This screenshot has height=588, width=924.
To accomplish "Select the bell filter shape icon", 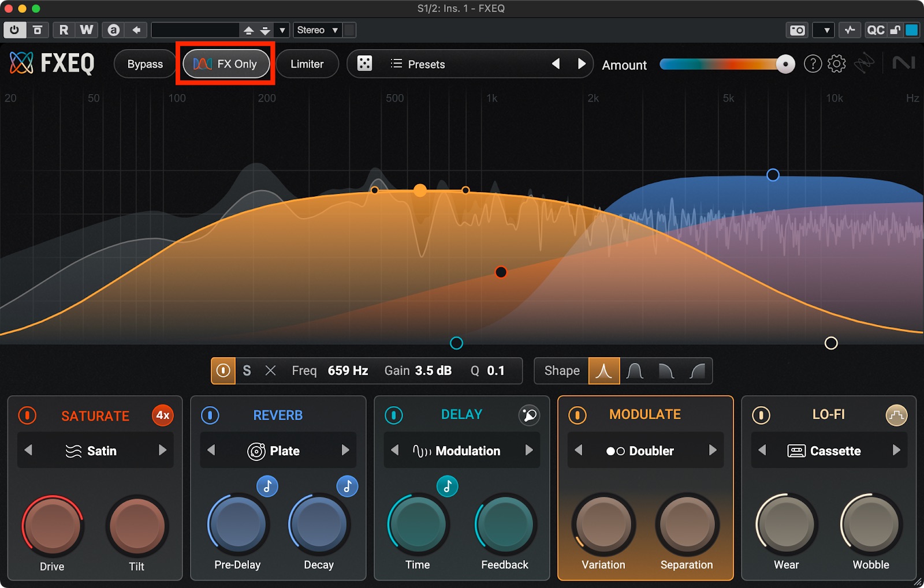I will pyautogui.click(x=604, y=370).
